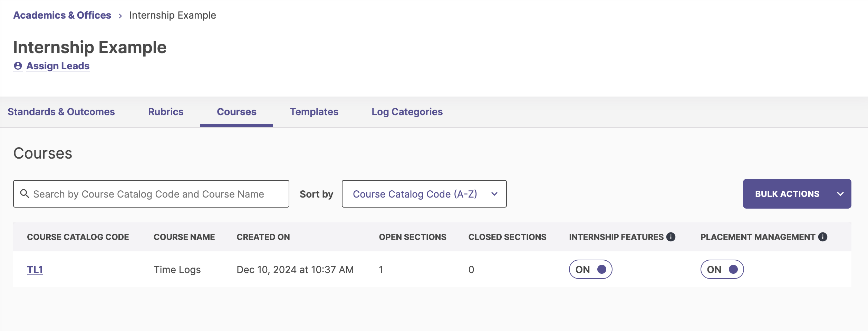The height and width of the screenshot is (331, 868).
Task: Click the open sections count 1 for TL1
Action: point(381,270)
